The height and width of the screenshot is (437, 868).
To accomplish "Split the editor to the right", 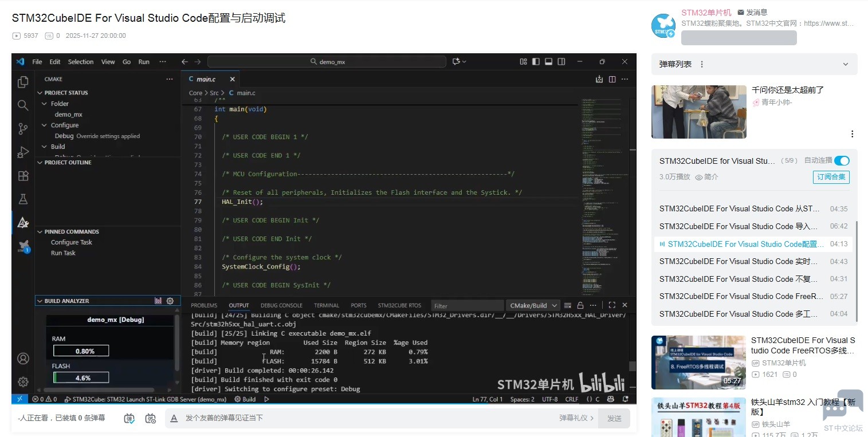I will pos(612,79).
